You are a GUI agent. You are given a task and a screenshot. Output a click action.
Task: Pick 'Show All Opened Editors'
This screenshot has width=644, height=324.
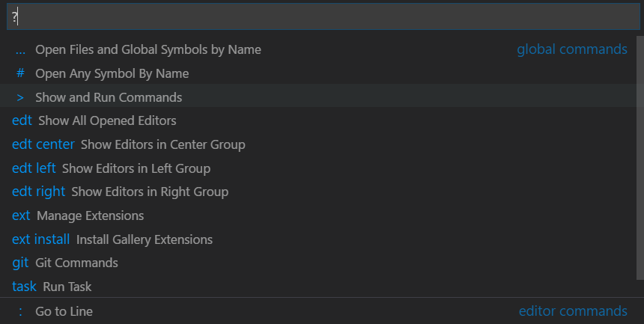(x=107, y=120)
